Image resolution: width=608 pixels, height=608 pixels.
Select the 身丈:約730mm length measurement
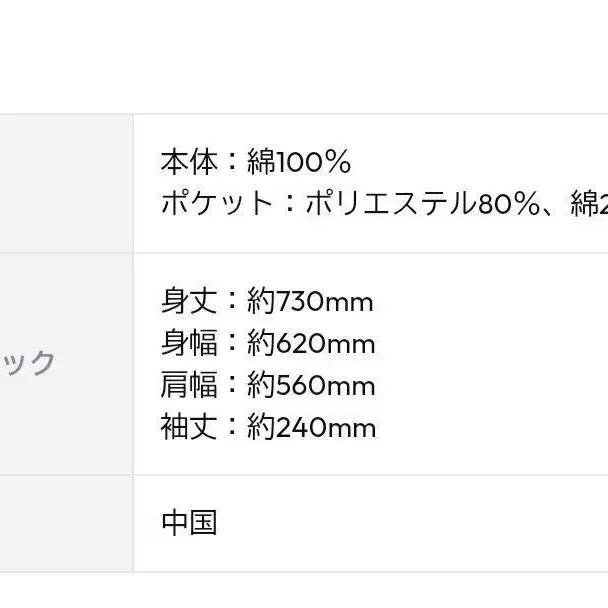[x=267, y=301]
